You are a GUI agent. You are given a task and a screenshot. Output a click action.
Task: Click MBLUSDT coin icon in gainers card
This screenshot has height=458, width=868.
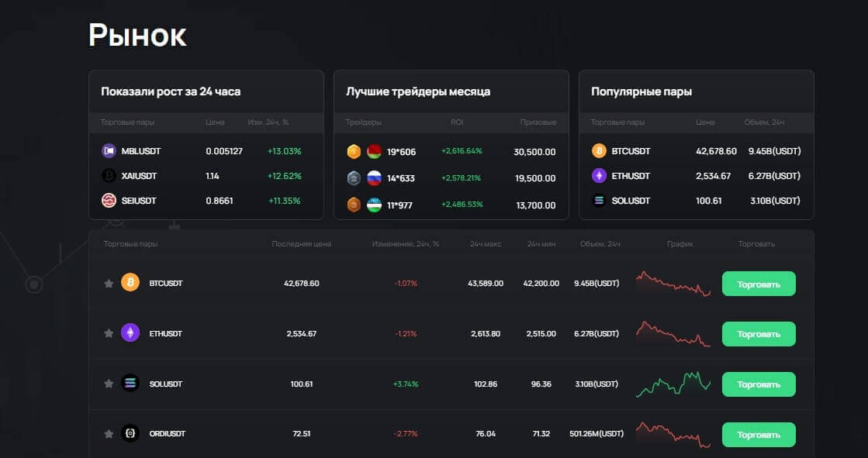(x=109, y=151)
